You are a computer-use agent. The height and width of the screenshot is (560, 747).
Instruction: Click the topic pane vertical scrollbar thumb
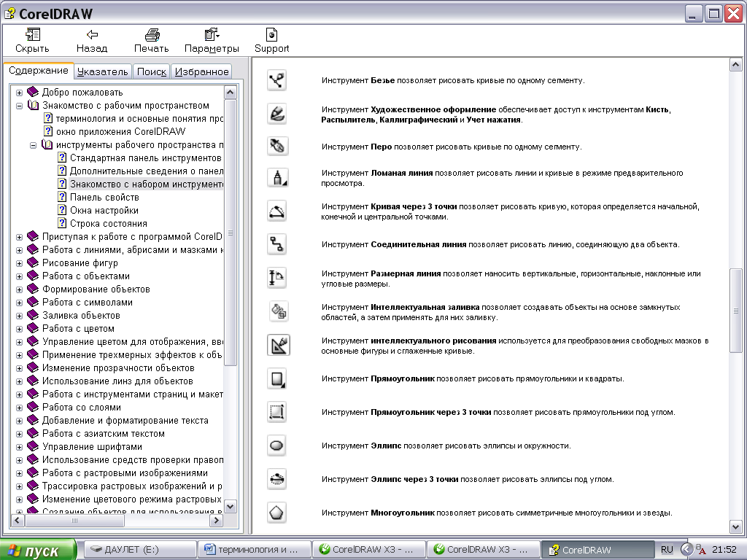coord(735,311)
